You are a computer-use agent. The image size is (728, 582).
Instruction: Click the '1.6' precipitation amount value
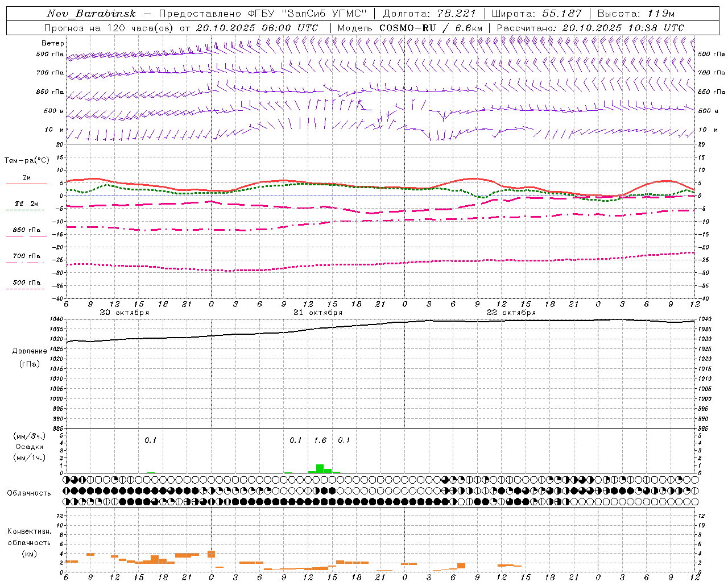pyautogui.click(x=320, y=440)
